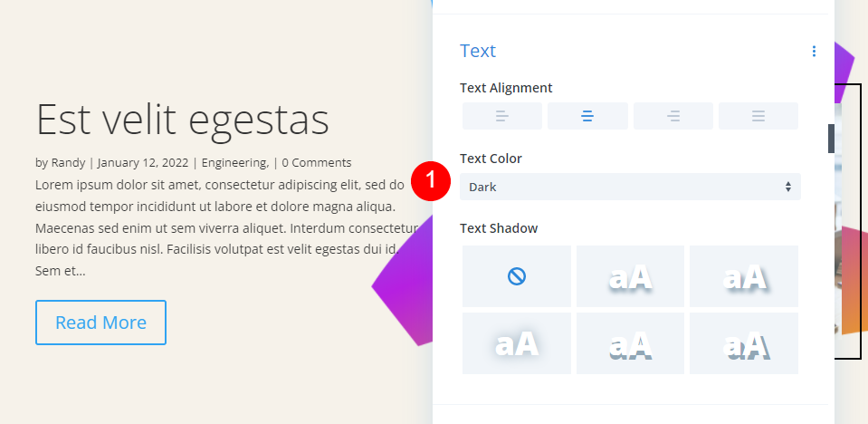
Task: Collapse the Text settings section header
Action: [x=478, y=52]
